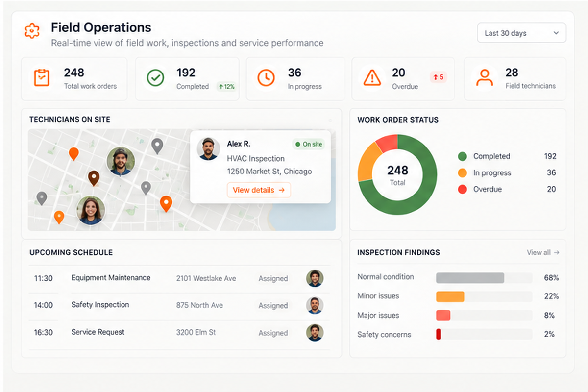The width and height of the screenshot is (588, 392).
Task: Select the smiling woman technician avatar on the map
Action: pyautogui.click(x=91, y=210)
